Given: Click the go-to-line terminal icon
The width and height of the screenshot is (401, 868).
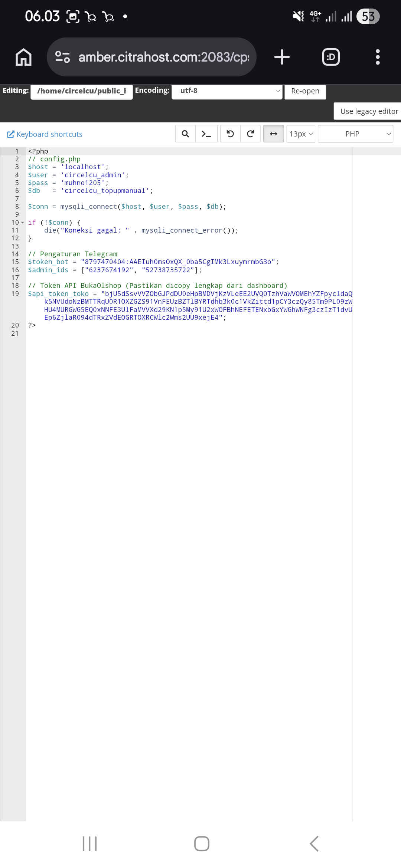Looking at the screenshot, I should pos(206,134).
